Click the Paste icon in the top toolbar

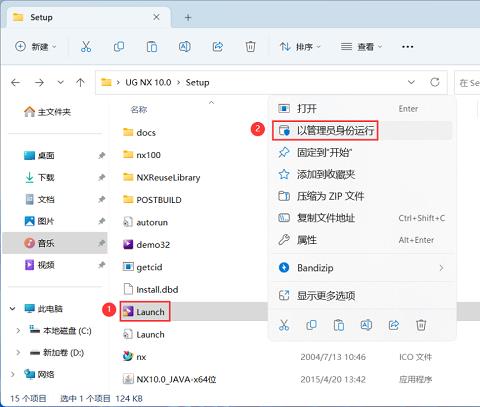pyautogui.click(x=152, y=47)
